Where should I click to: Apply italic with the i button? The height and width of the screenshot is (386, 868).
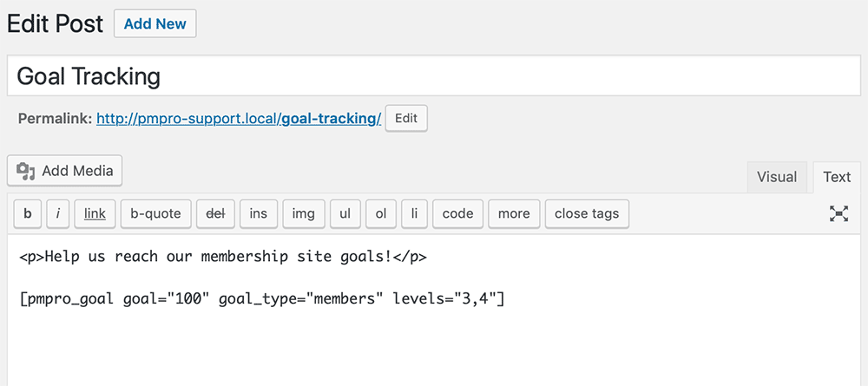click(58, 213)
